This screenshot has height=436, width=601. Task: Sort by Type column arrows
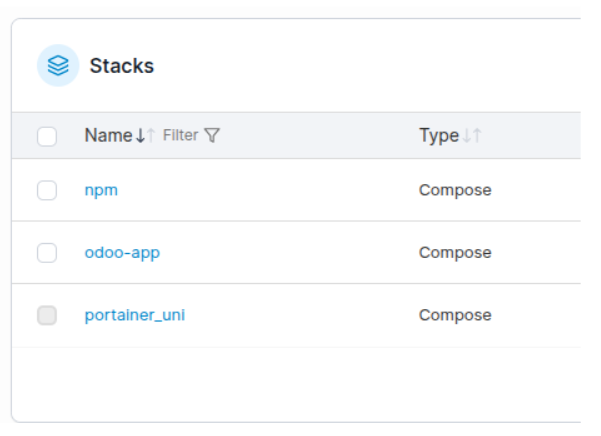[x=472, y=135]
